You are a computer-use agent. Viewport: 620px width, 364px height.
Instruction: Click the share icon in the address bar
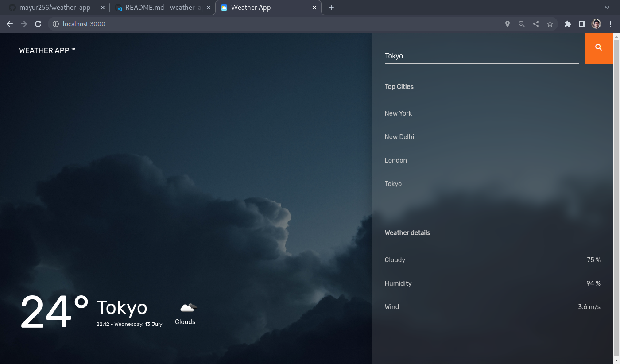[536, 24]
